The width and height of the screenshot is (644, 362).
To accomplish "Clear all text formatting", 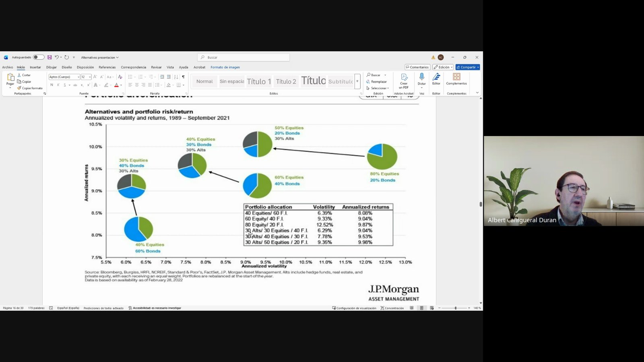I will 120,77.
